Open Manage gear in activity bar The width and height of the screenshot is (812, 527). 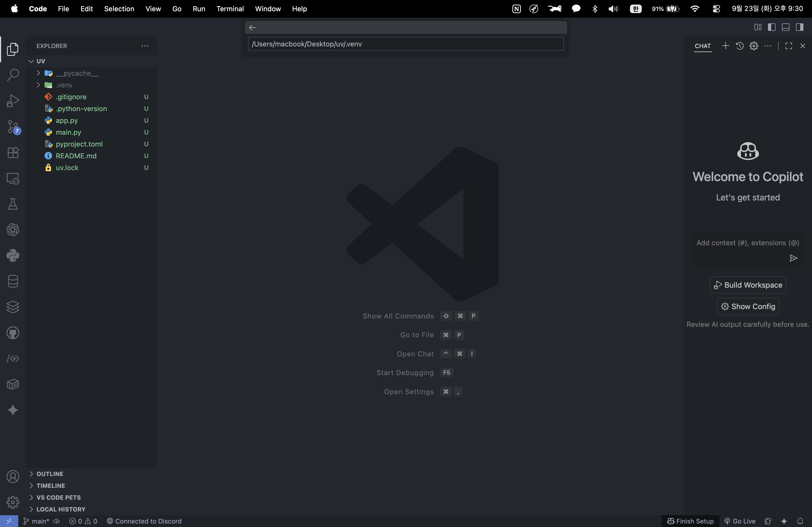click(13, 502)
